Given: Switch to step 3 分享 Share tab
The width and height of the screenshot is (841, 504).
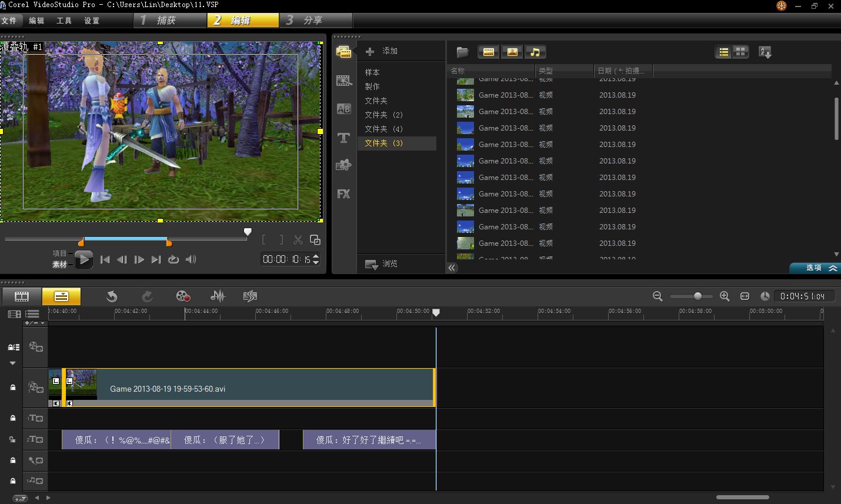Looking at the screenshot, I should click(315, 20).
